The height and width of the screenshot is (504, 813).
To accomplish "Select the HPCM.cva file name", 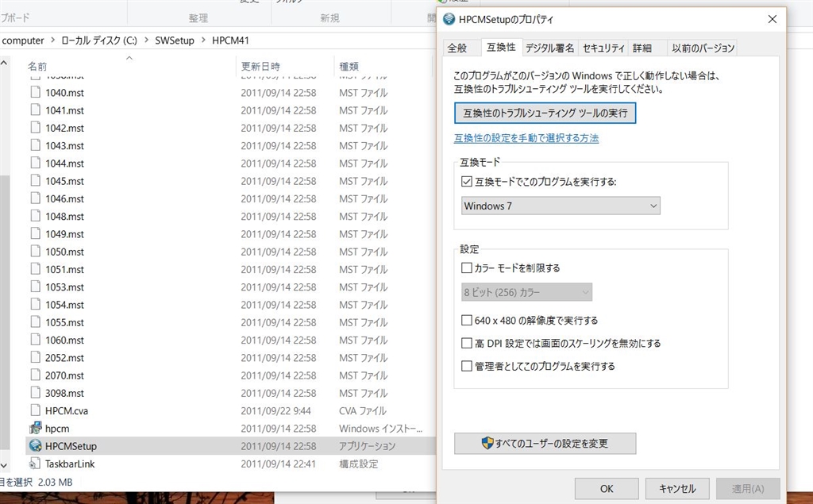I will 67,410.
